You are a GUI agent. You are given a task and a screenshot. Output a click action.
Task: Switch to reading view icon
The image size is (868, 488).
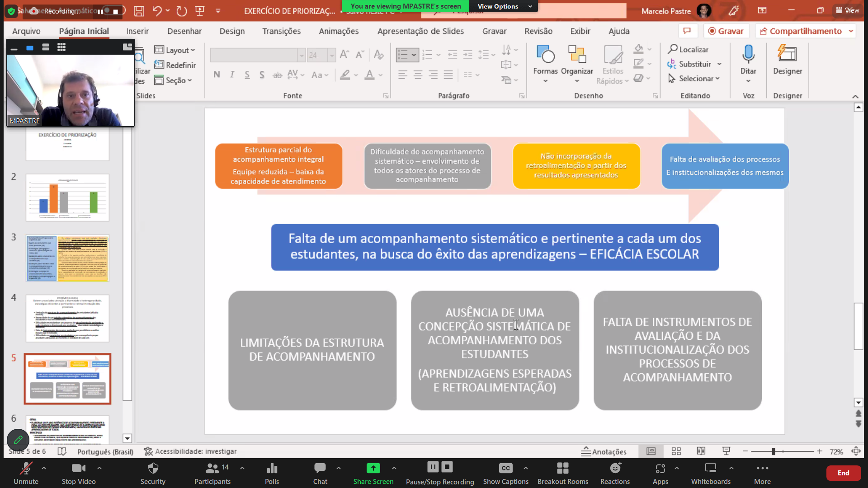(701, 451)
